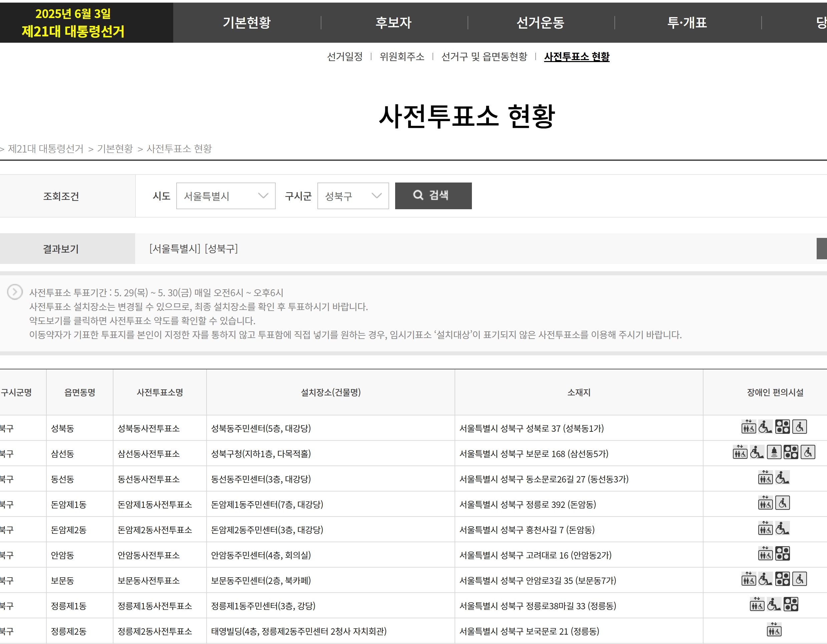Click the tactile block icon in 안암동 row
This screenshot has width=827, height=644.
point(782,554)
